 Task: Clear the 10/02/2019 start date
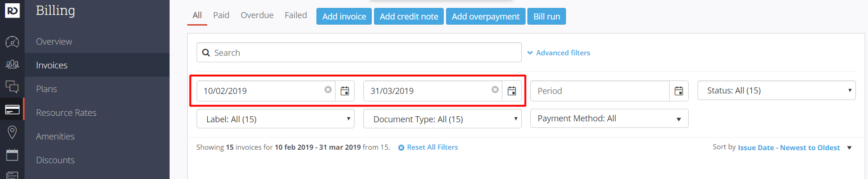(x=328, y=90)
